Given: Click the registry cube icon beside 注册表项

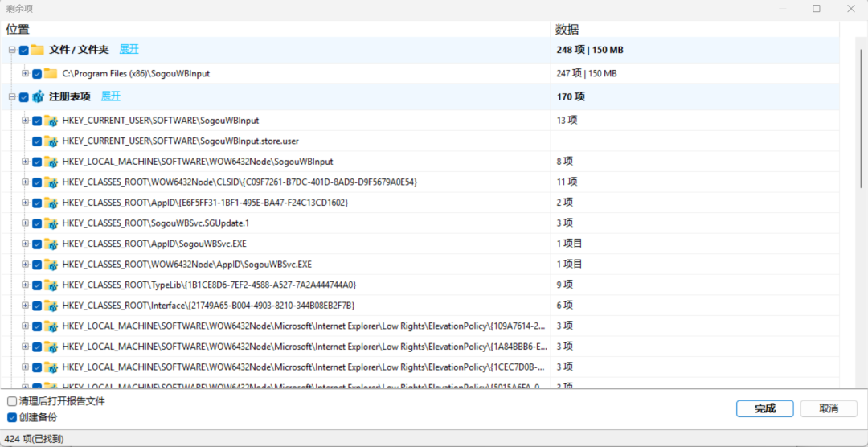Looking at the screenshot, I should [38, 97].
